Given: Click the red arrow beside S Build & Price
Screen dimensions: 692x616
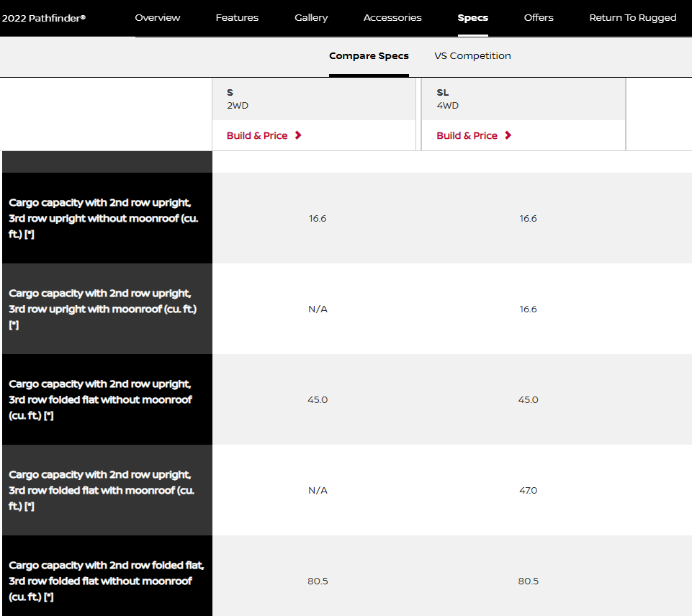Looking at the screenshot, I should (298, 135).
